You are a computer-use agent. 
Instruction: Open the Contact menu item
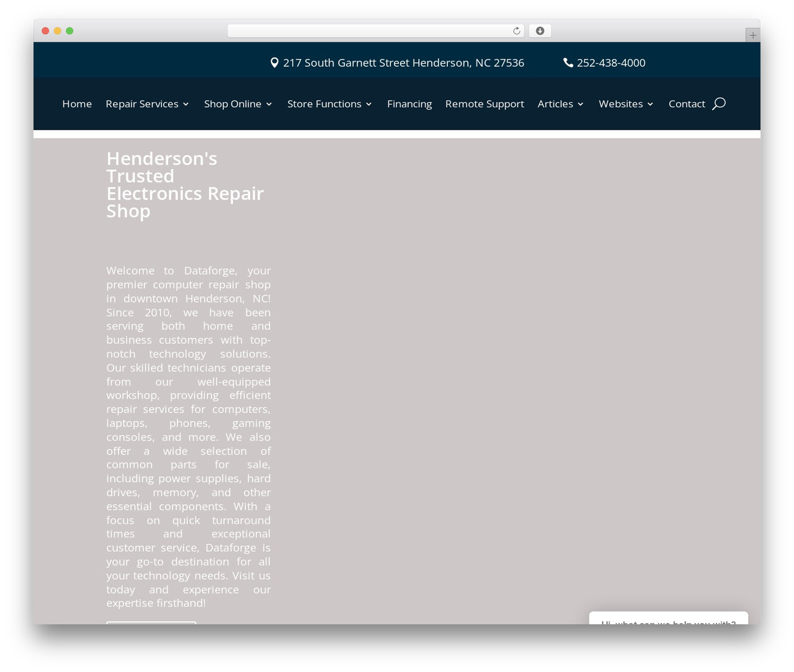pyautogui.click(x=687, y=104)
